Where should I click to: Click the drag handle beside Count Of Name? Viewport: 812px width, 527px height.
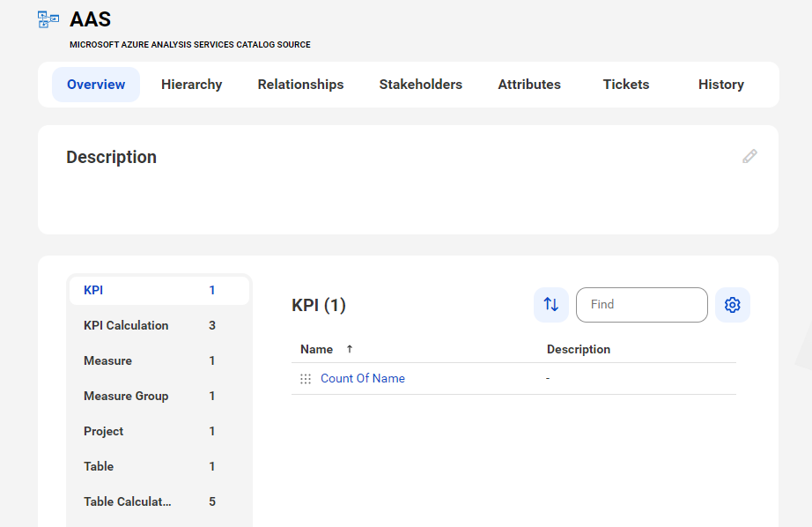306,379
